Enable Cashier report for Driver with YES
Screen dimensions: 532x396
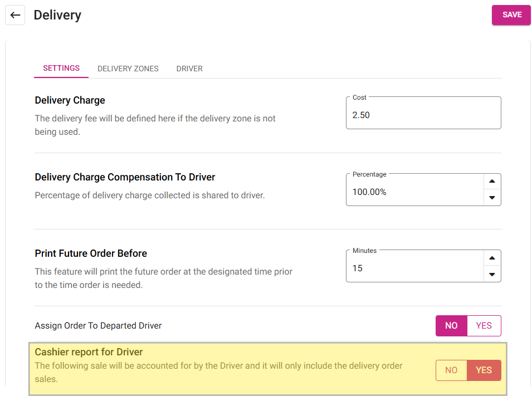484,370
